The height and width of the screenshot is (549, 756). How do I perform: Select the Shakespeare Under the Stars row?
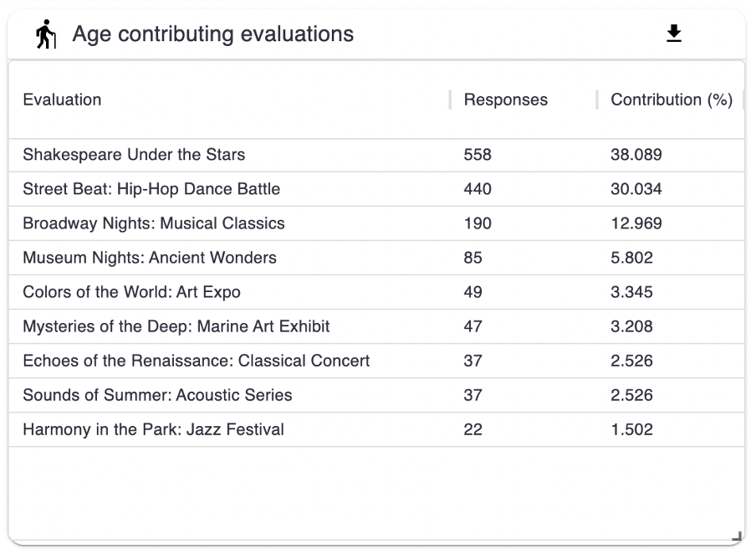point(134,155)
